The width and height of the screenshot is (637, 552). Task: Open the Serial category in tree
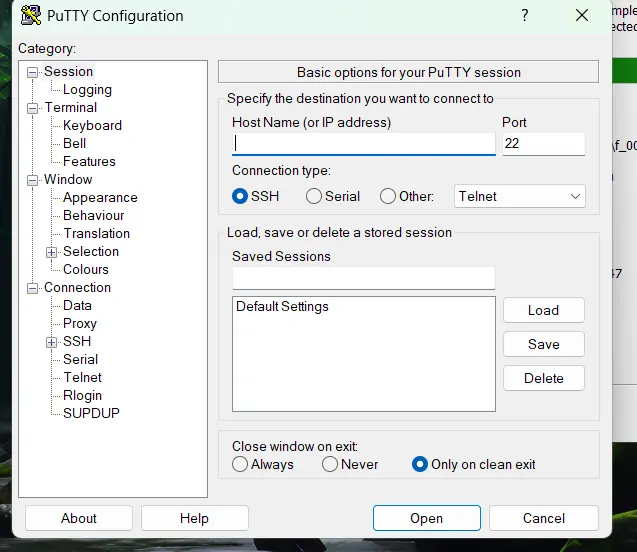coord(80,359)
